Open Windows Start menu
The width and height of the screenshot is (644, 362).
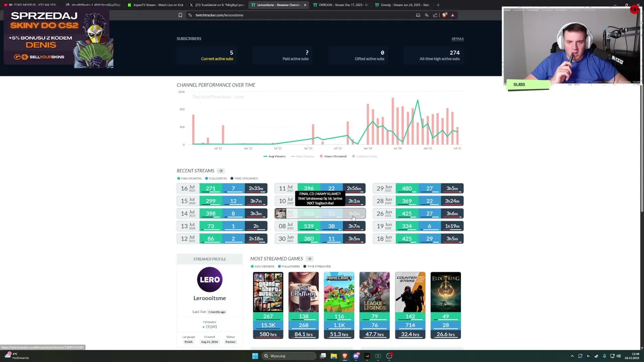(x=255, y=356)
